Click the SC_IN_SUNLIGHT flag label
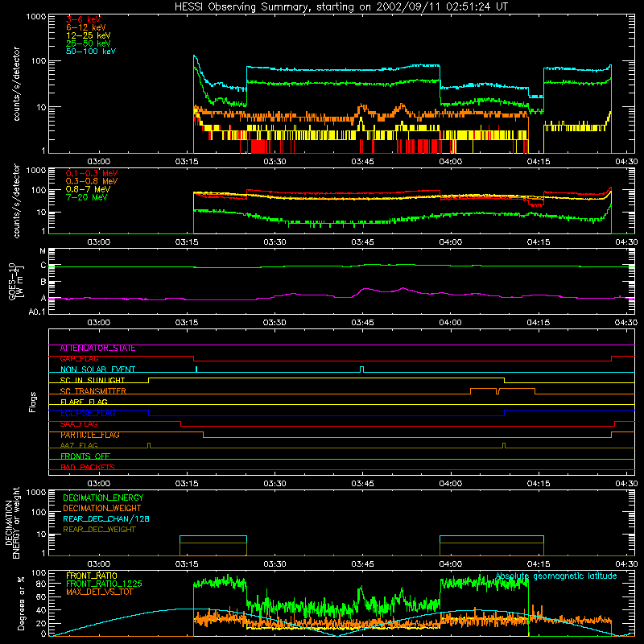 [x=92, y=380]
